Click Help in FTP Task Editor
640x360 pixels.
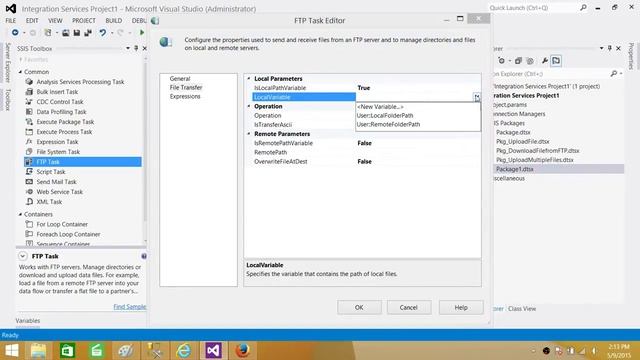tap(461, 307)
